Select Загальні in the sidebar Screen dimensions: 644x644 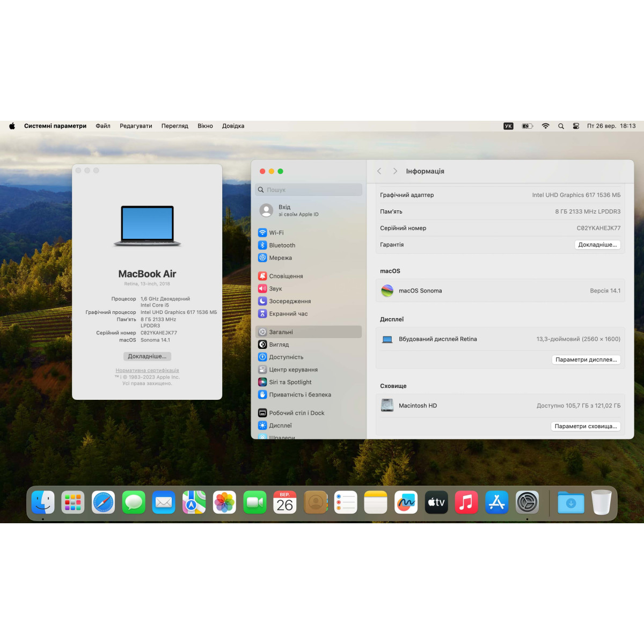(309, 332)
